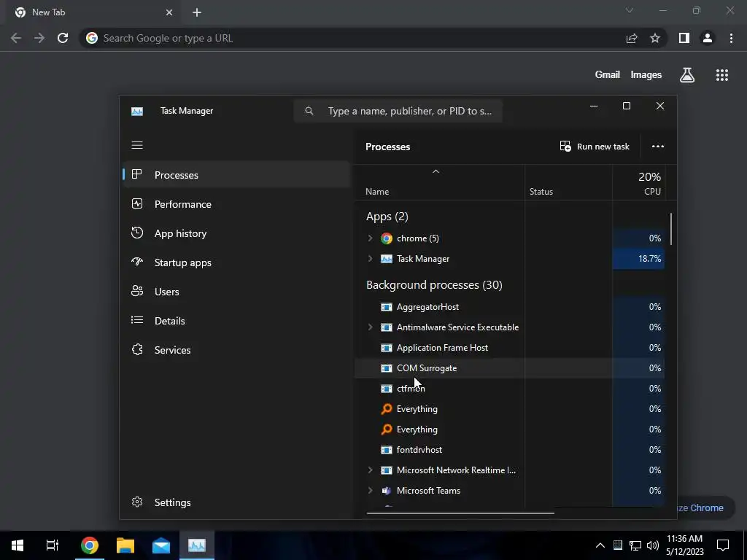This screenshot has width=747, height=560.
Task: Sort processes by the Status column header
Action: (568, 182)
